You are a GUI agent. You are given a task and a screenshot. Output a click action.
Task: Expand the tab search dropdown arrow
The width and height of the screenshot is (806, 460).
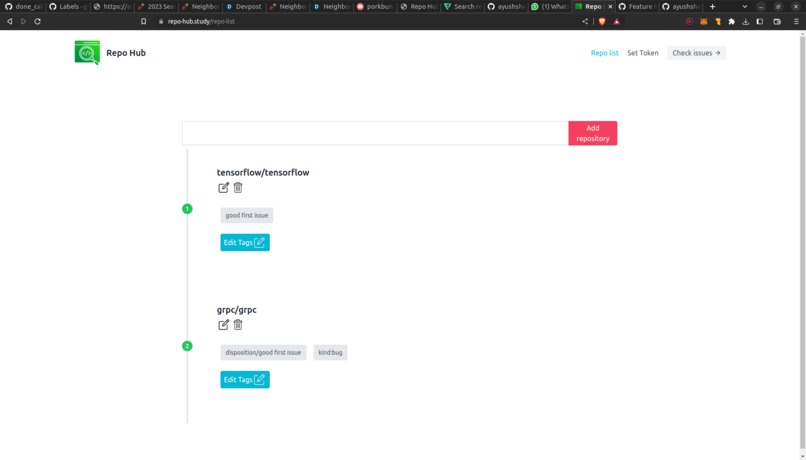click(x=744, y=7)
